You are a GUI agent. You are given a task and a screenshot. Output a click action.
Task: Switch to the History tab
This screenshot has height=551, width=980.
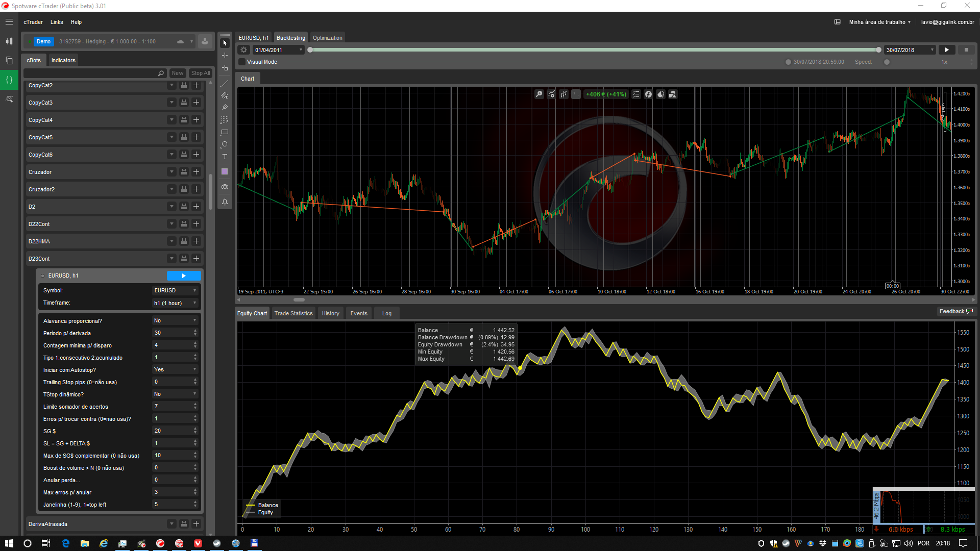click(330, 313)
